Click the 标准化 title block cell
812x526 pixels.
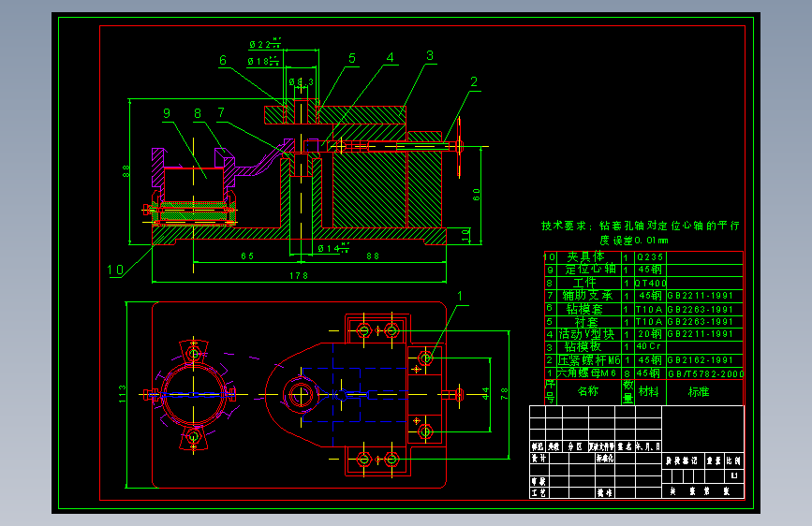(604, 459)
